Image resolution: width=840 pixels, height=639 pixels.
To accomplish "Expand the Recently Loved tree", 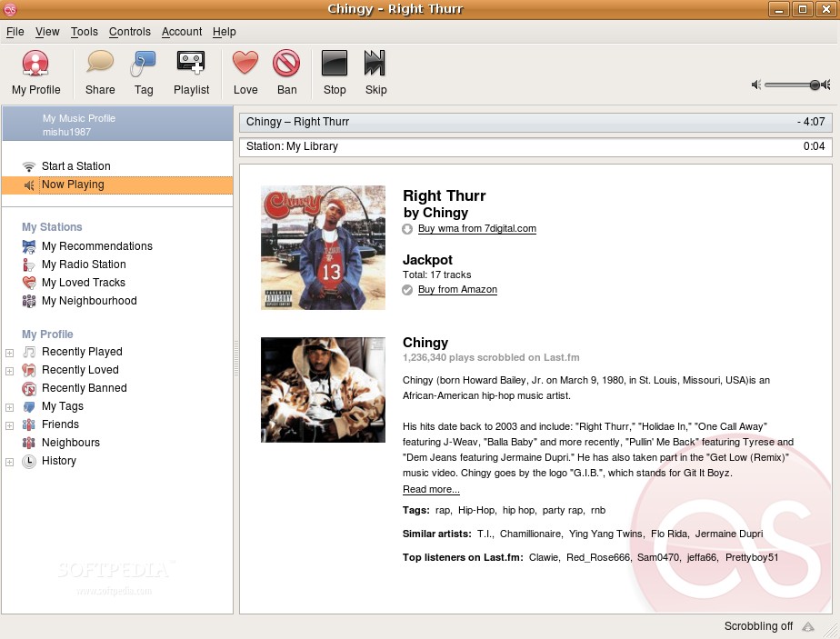I will click(9, 371).
